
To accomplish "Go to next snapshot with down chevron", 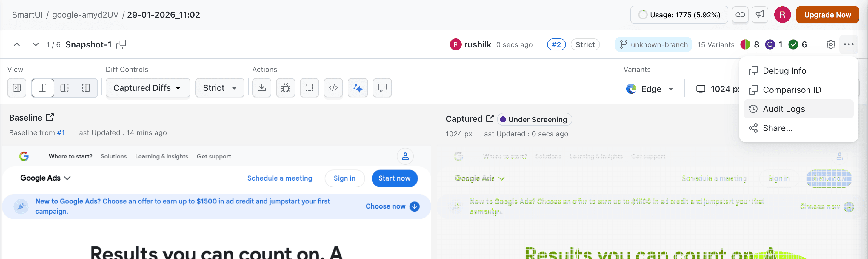I will (x=36, y=44).
